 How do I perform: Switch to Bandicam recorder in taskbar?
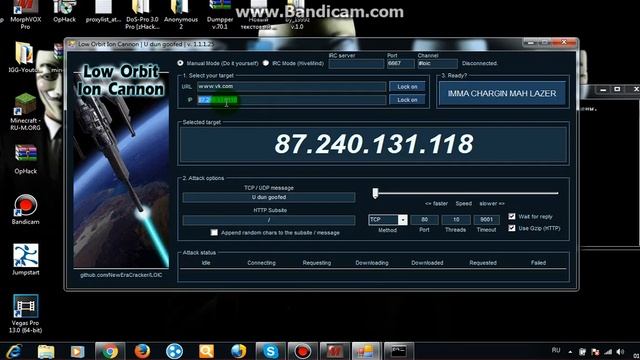[302, 351]
